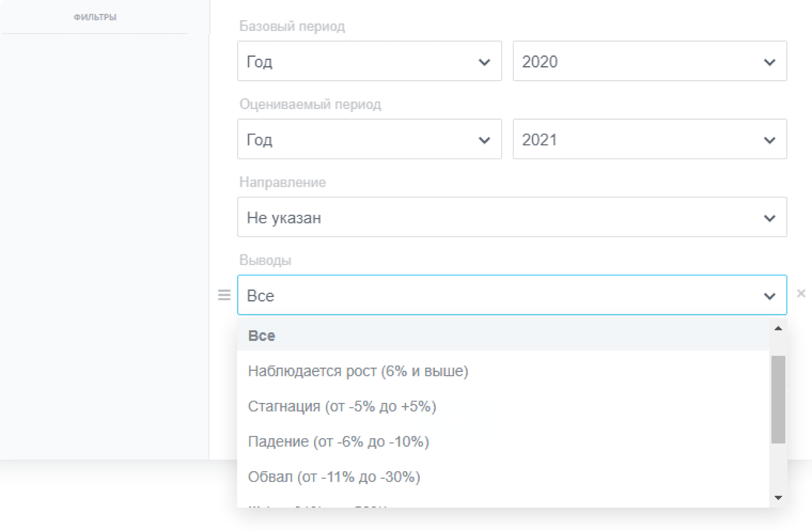Click the chevron in the Выводы field

point(769,296)
